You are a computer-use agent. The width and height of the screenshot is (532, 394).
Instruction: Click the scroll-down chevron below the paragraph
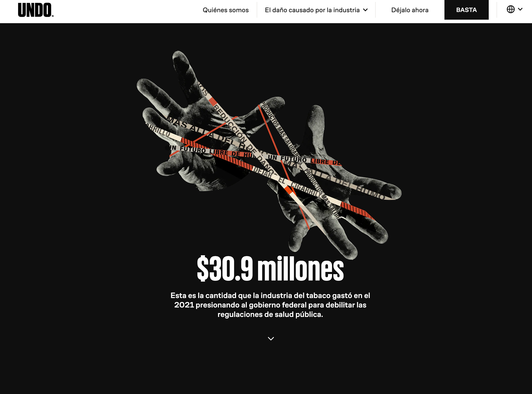coord(271,338)
